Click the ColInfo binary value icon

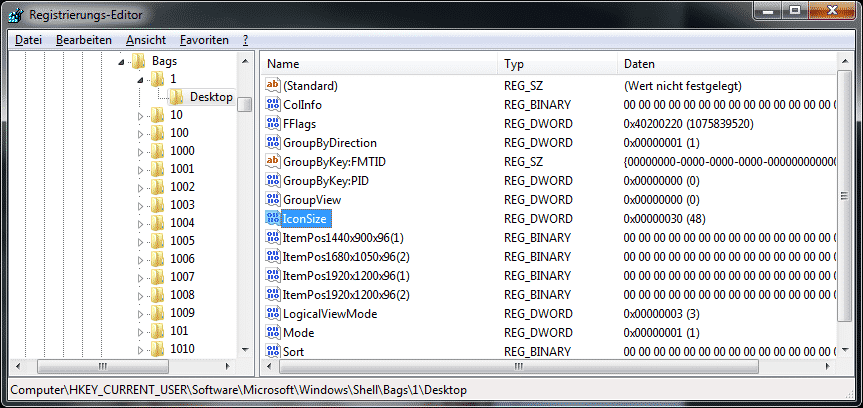point(272,105)
